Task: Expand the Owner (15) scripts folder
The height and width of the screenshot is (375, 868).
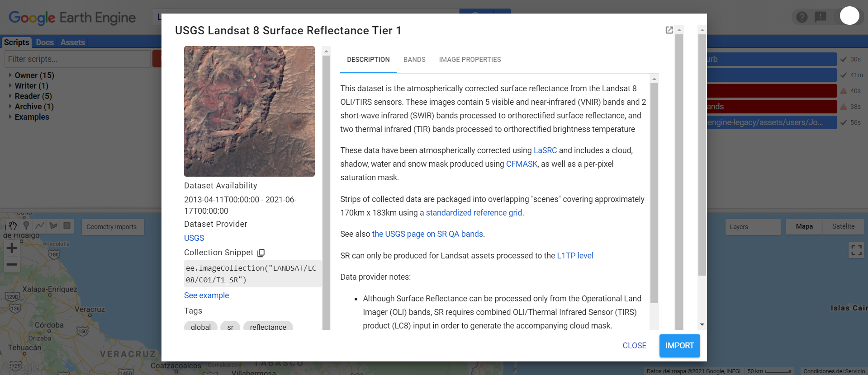Action: (10, 75)
